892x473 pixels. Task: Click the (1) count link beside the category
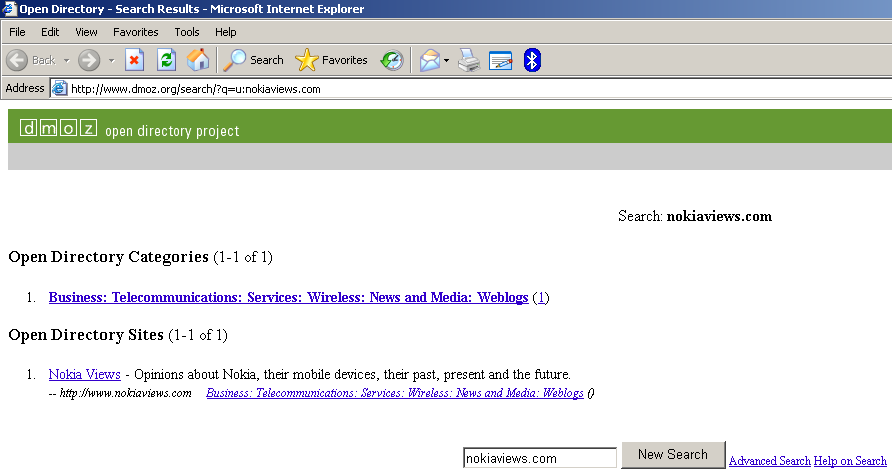coord(541,297)
